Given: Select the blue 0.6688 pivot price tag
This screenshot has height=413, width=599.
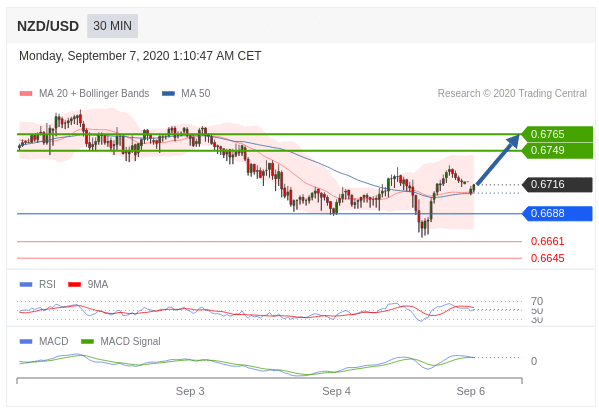Looking at the screenshot, I should (557, 214).
